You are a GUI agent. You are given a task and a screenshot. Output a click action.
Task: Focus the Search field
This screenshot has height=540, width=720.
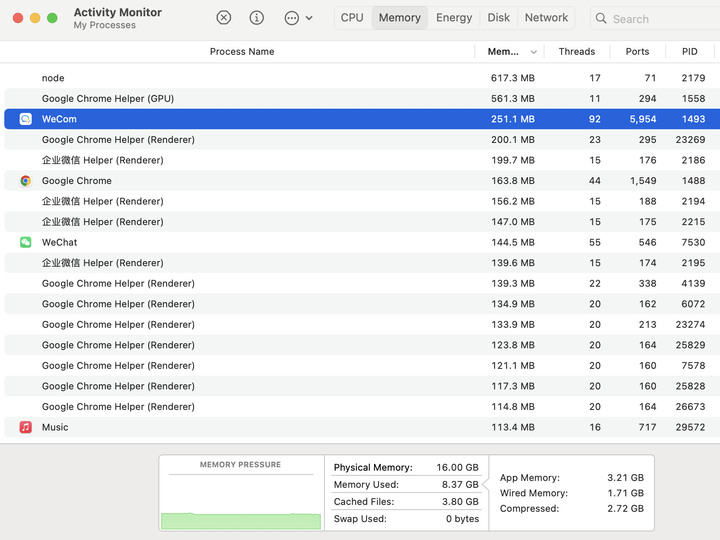click(x=657, y=18)
